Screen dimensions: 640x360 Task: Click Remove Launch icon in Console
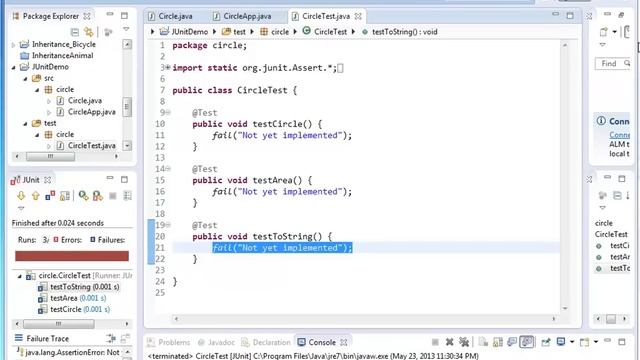449,342
